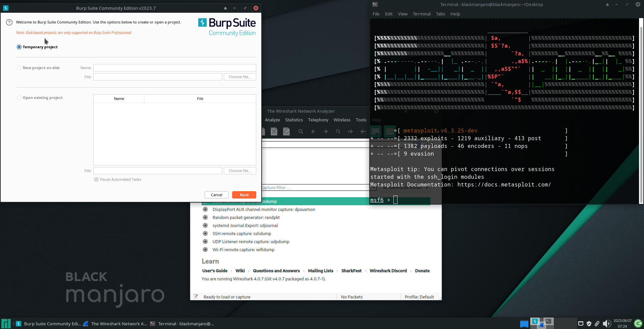644x329 pixels.
Task: Click Wireshark find packet magnifier icon
Action: pyautogui.click(x=301, y=131)
